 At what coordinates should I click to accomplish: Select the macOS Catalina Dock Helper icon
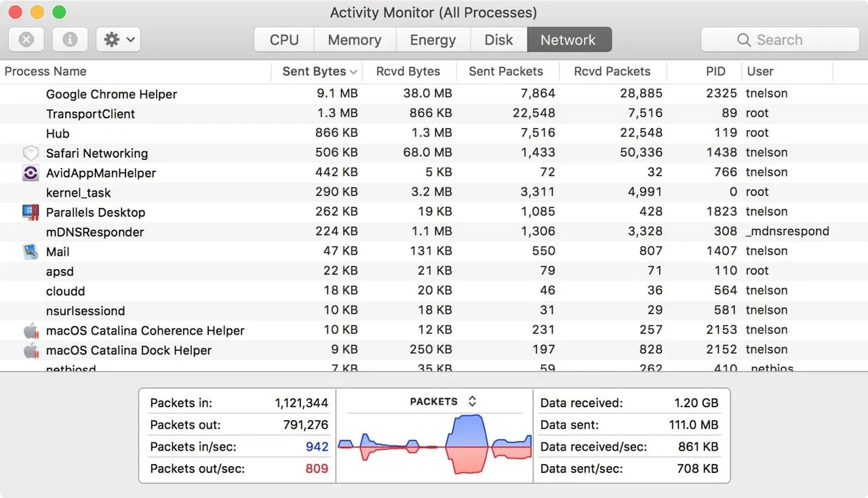click(x=30, y=350)
